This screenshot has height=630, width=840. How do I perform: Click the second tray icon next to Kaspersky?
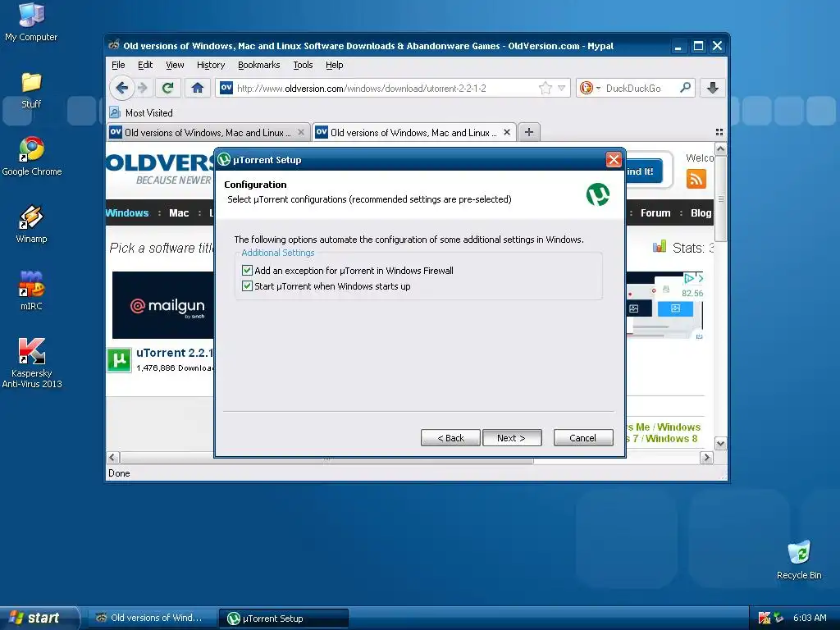[778, 618]
